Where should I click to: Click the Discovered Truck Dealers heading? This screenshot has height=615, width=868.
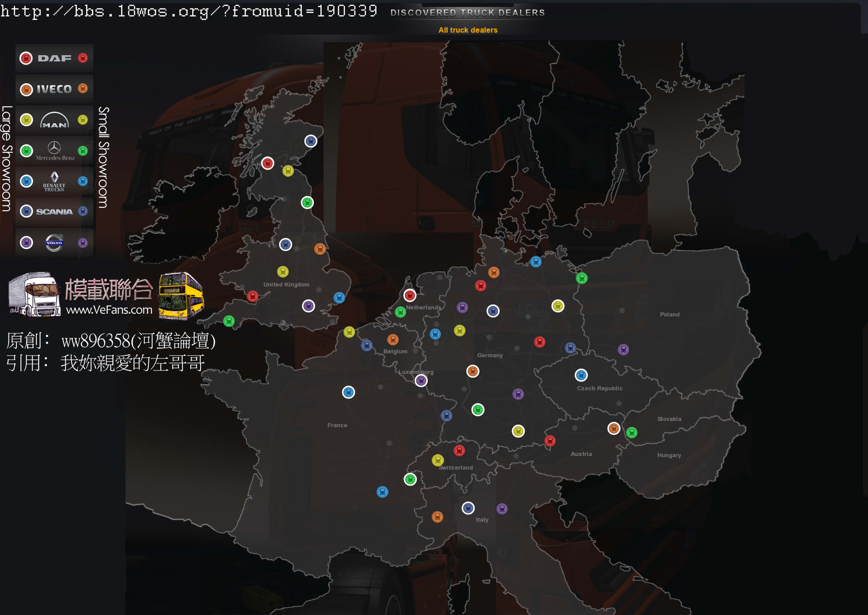pyautogui.click(x=467, y=12)
